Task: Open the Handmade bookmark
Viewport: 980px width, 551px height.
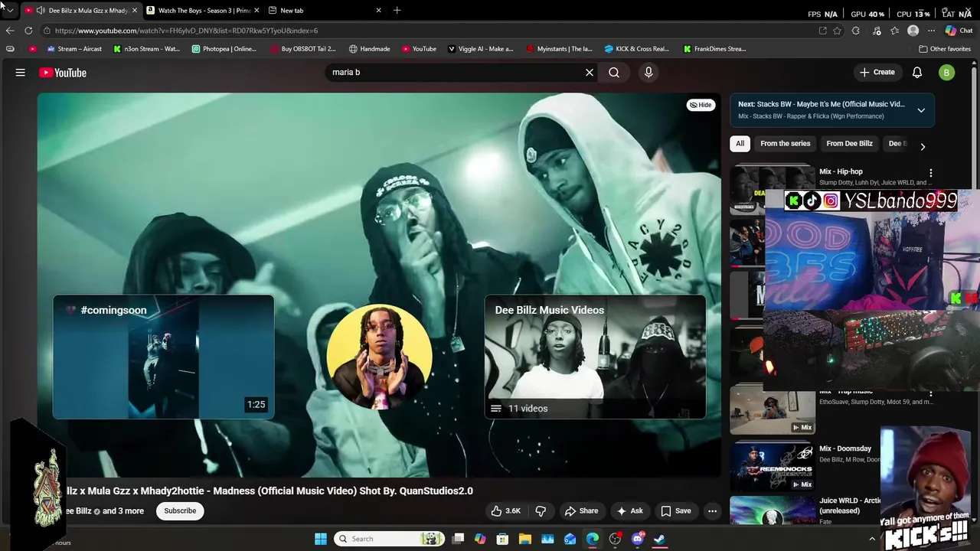Action: [369, 49]
